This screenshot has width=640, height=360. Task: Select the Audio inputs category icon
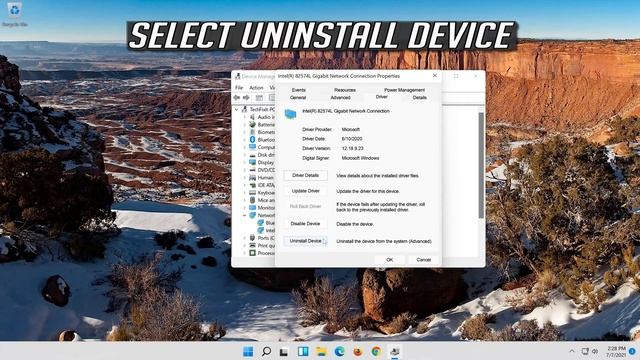[253, 117]
